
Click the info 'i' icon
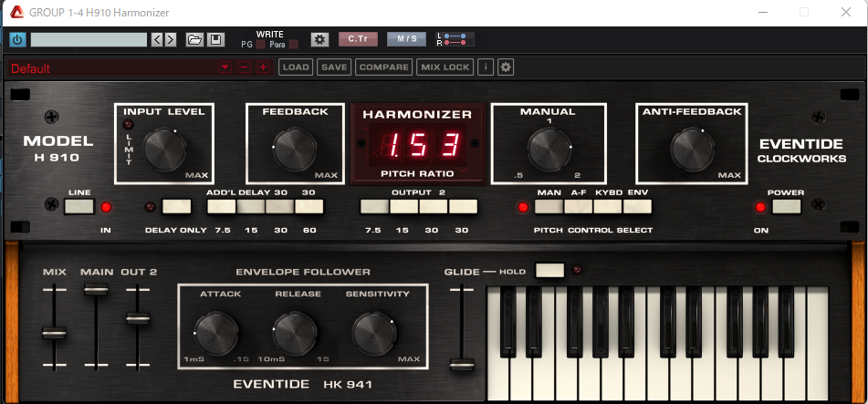(x=486, y=67)
